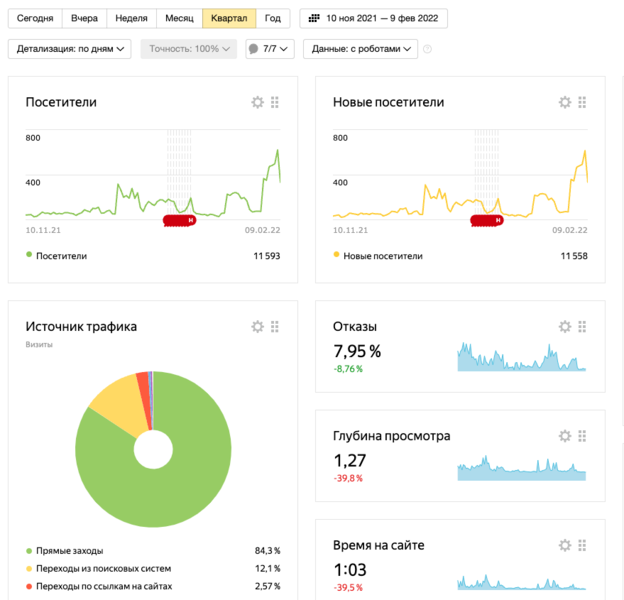Click drag handle icon on Время на сайте widget
Viewport: 624px width, 600px height.
click(582, 545)
